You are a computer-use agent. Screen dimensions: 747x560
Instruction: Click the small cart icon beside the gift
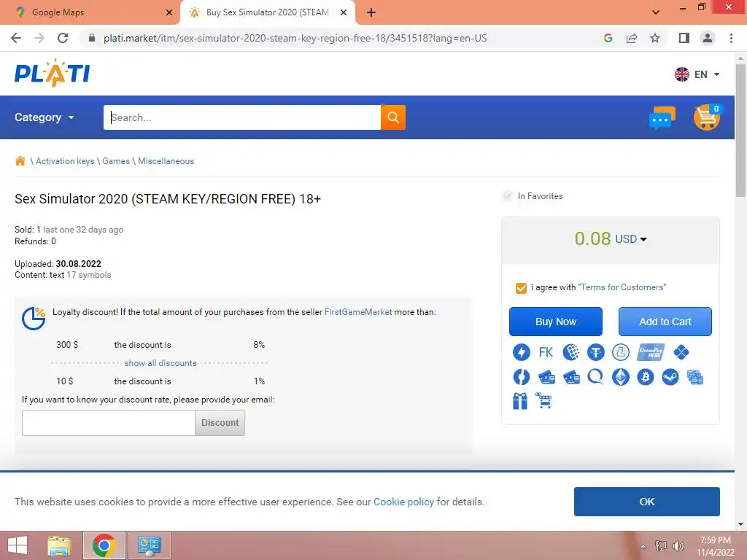click(x=543, y=400)
